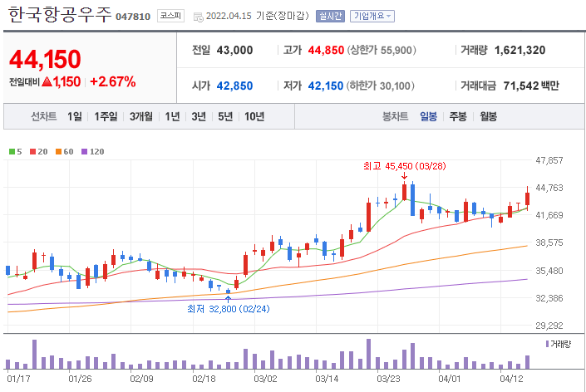Click the 41,669 price axis label
Image resolution: width=586 pixels, height=392 pixels.
pos(549,215)
